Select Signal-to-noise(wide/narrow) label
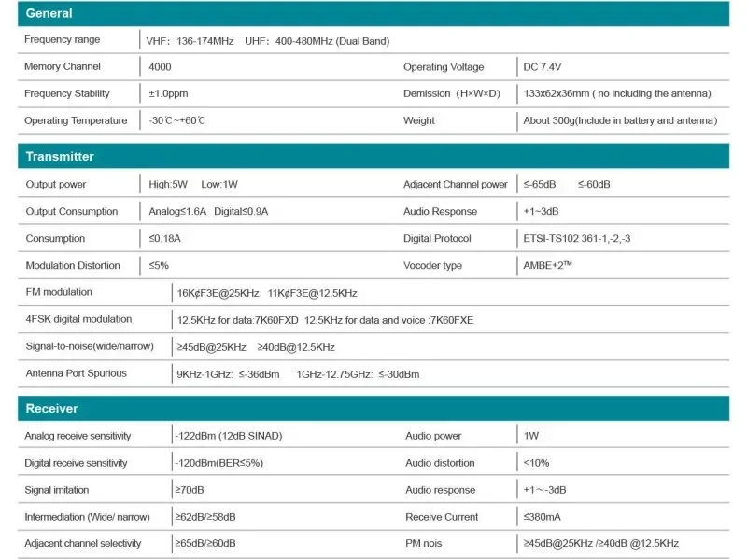The image size is (747, 560). (90, 346)
